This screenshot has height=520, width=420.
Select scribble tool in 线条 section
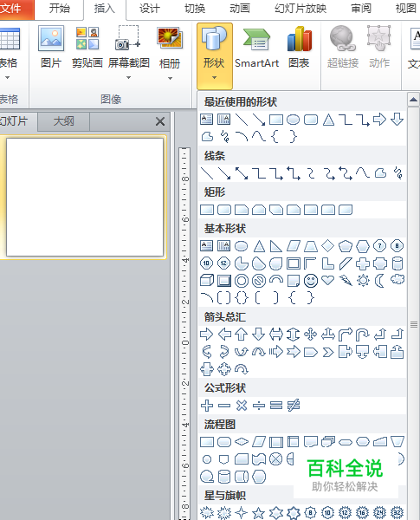click(397, 173)
